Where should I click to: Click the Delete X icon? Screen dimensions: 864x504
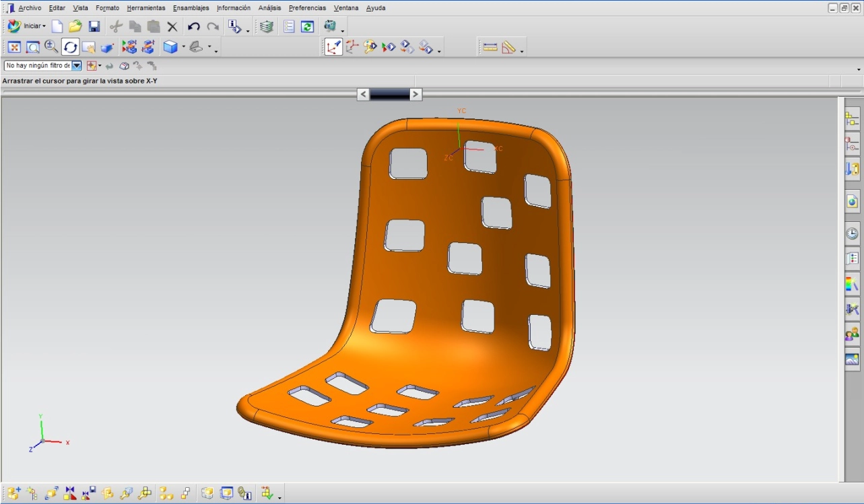click(x=172, y=27)
